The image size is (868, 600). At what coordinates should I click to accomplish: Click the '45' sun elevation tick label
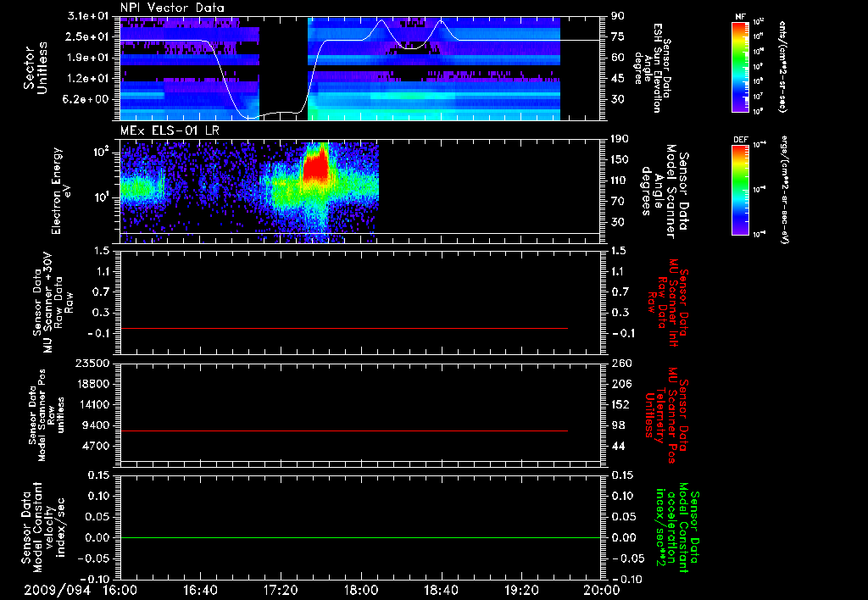pyautogui.click(x=618, y=79)
